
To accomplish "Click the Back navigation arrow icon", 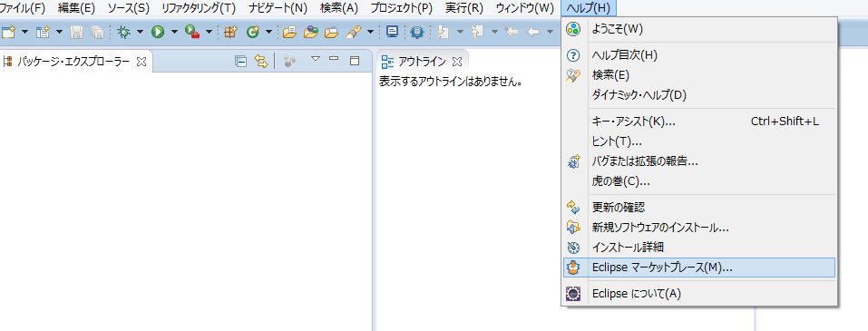I will [x=533, y=32].
